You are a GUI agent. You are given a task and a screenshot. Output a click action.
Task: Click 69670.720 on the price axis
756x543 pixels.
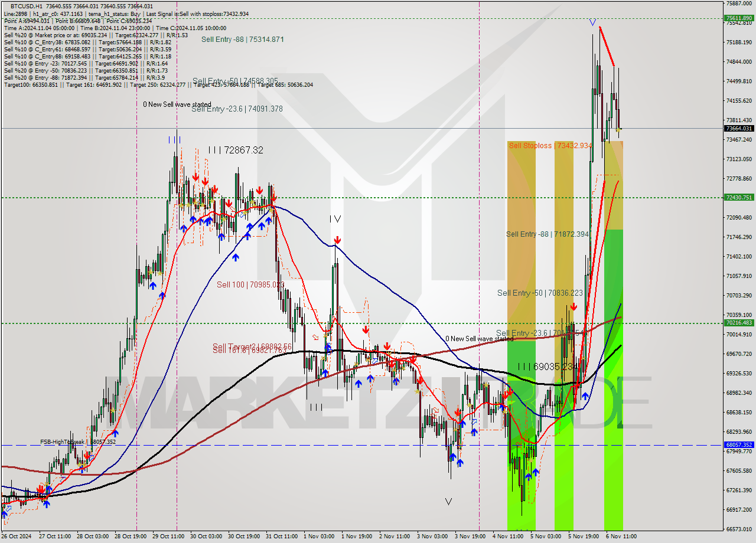739,354
